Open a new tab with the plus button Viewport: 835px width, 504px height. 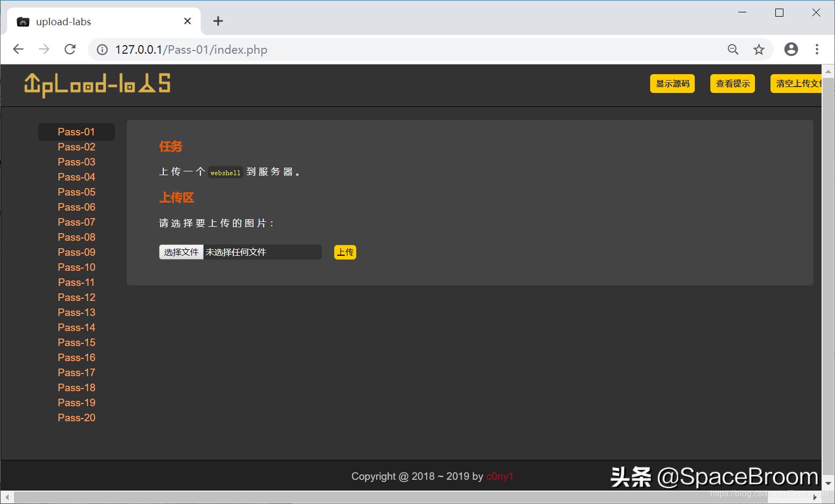click(x=218, y=21)
